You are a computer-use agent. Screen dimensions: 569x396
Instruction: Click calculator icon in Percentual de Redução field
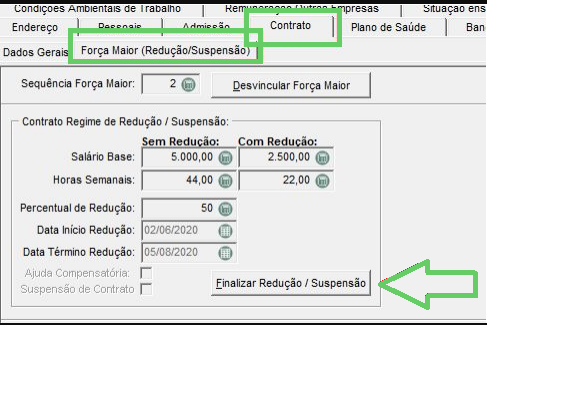coord(225,209)
